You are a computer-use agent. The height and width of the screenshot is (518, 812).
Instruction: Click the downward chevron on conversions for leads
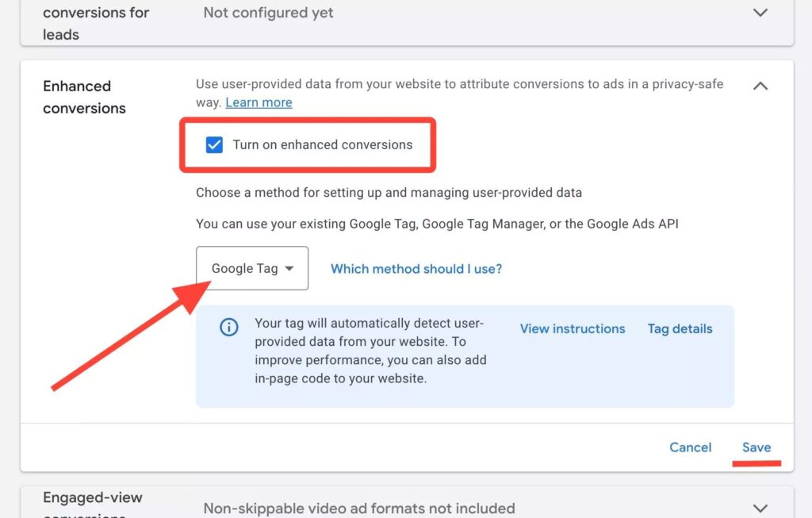tap(760, 13)
